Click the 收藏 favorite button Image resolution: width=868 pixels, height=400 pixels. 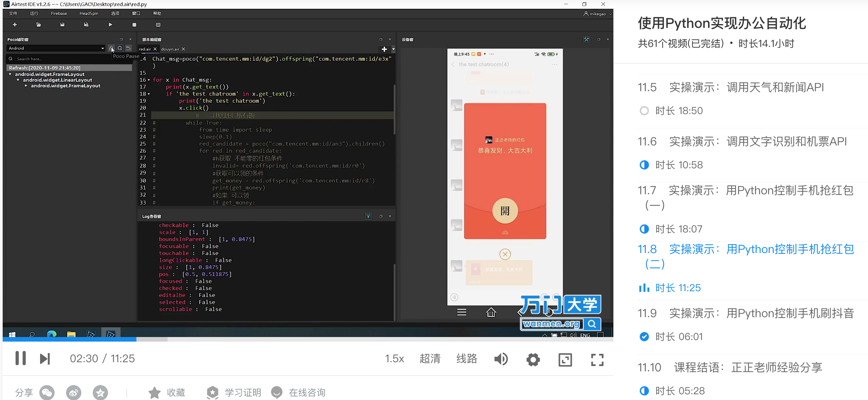[167, 392]
